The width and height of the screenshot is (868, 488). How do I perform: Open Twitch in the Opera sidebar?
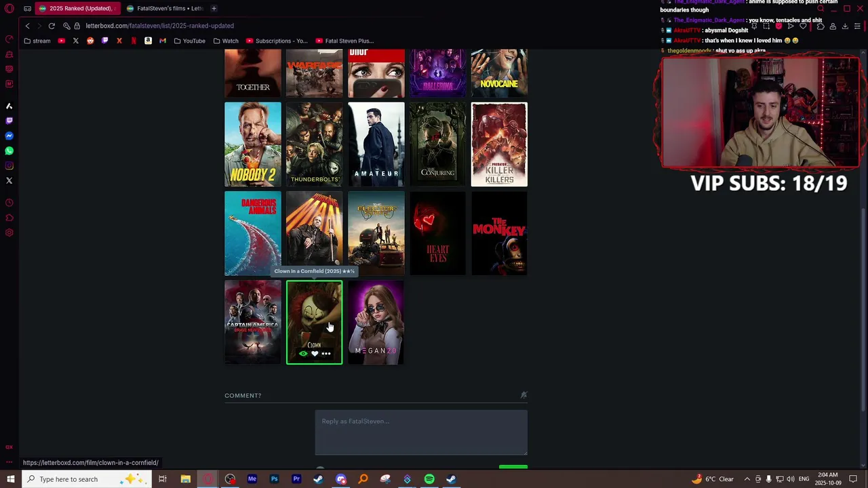point(9,121)
